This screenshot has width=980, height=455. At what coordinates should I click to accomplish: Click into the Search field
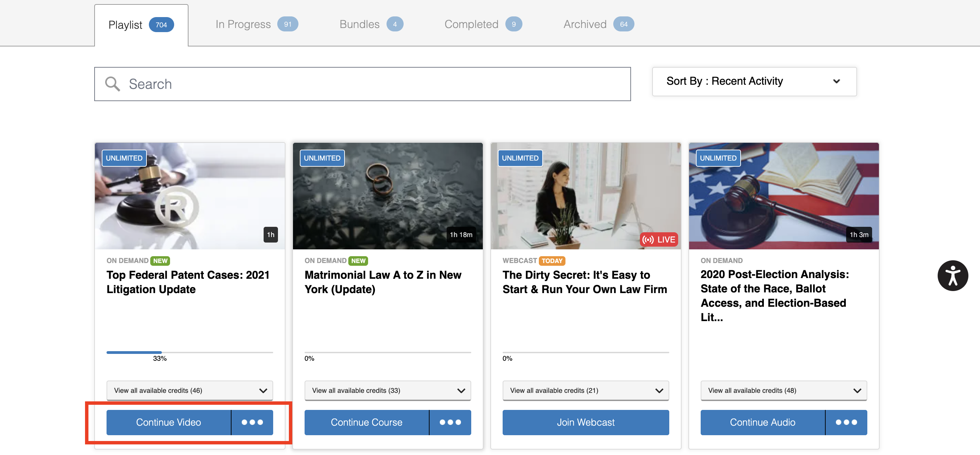pyautogui.click(x=362, y=84)
